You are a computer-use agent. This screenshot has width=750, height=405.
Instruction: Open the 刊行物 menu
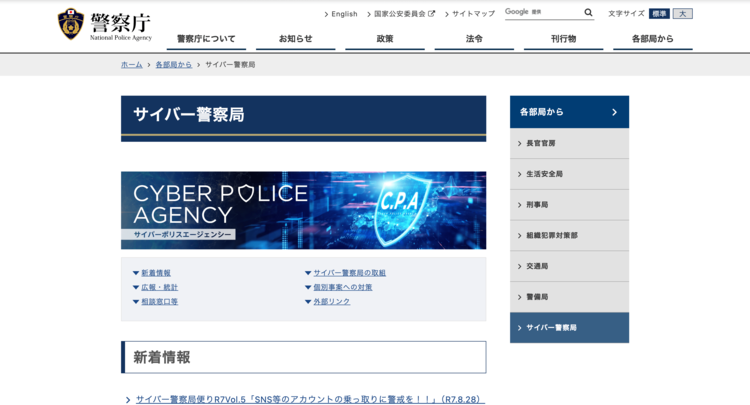[563, 39]
